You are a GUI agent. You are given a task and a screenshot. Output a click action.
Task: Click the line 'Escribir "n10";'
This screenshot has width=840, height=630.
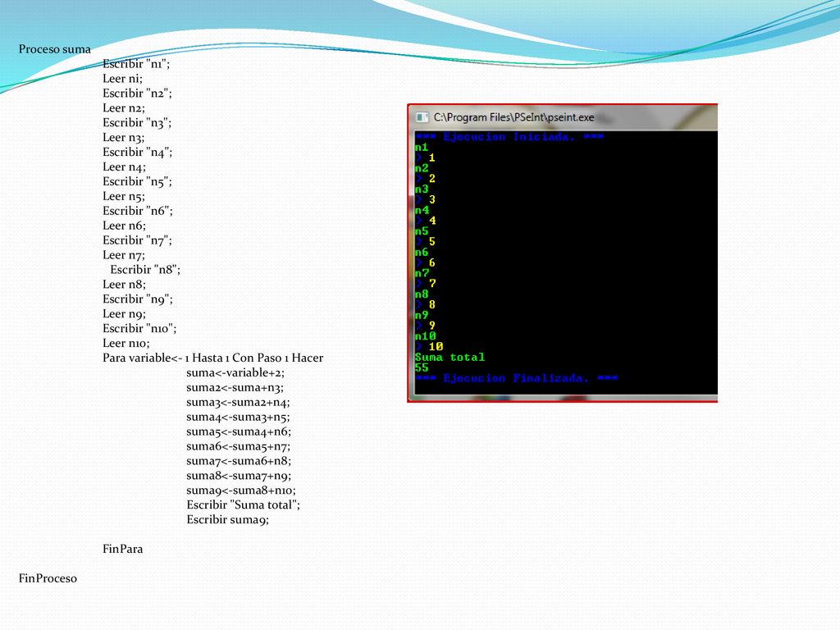(139, 329)
